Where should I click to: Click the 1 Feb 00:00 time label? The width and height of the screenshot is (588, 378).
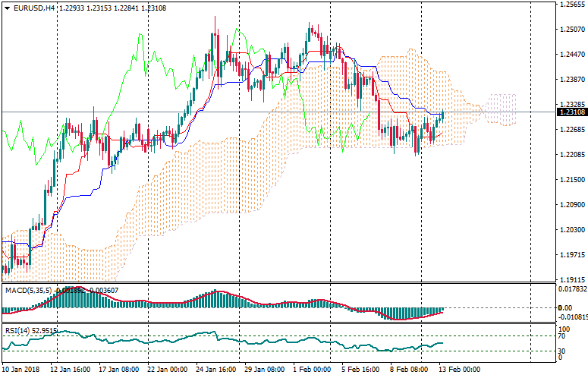point(312,370)
